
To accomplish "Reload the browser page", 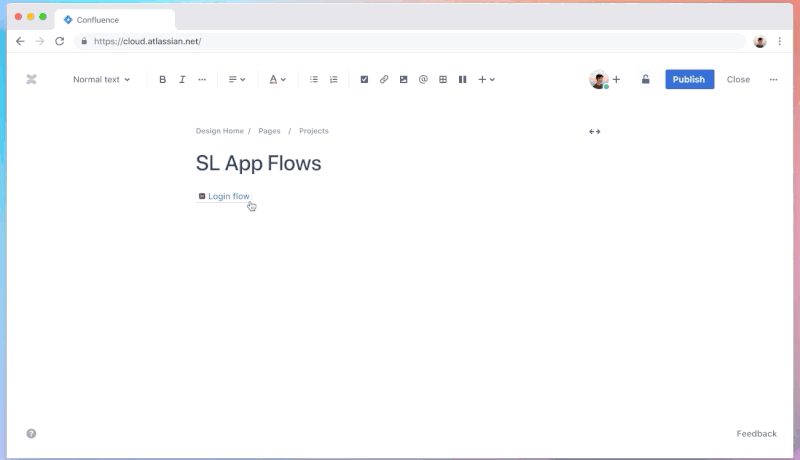I will (x=60, y=41).
